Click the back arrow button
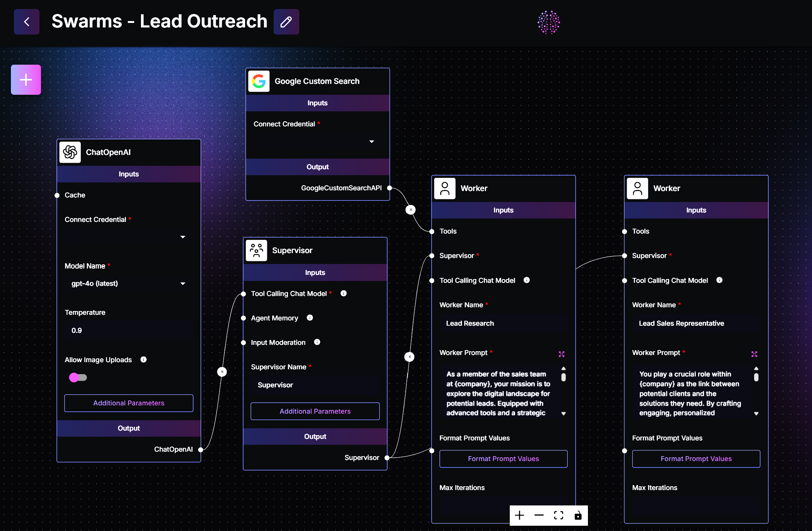 click(27, 22)
